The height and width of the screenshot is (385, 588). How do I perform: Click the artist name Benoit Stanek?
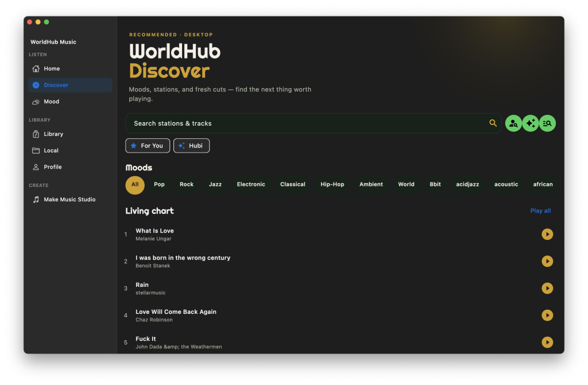click(x=153, y=266)
